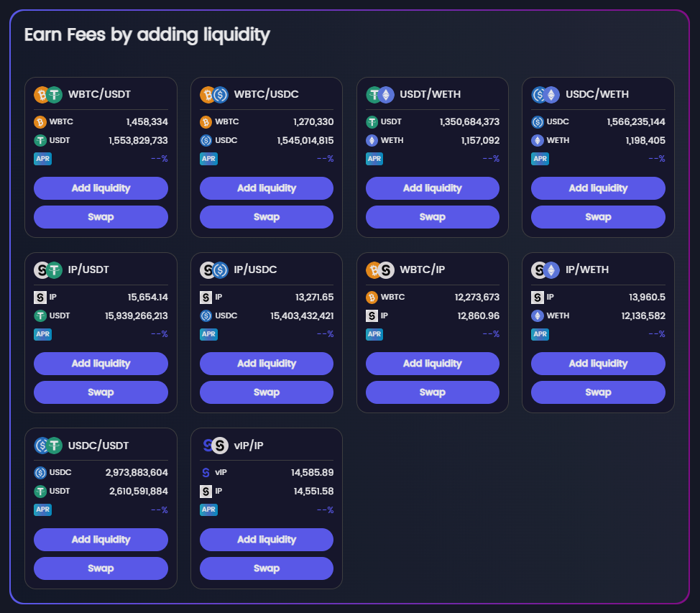Click the USDC/USDT pair icon
Viewport: 700px width, 613px height.
tap(48, 446)
